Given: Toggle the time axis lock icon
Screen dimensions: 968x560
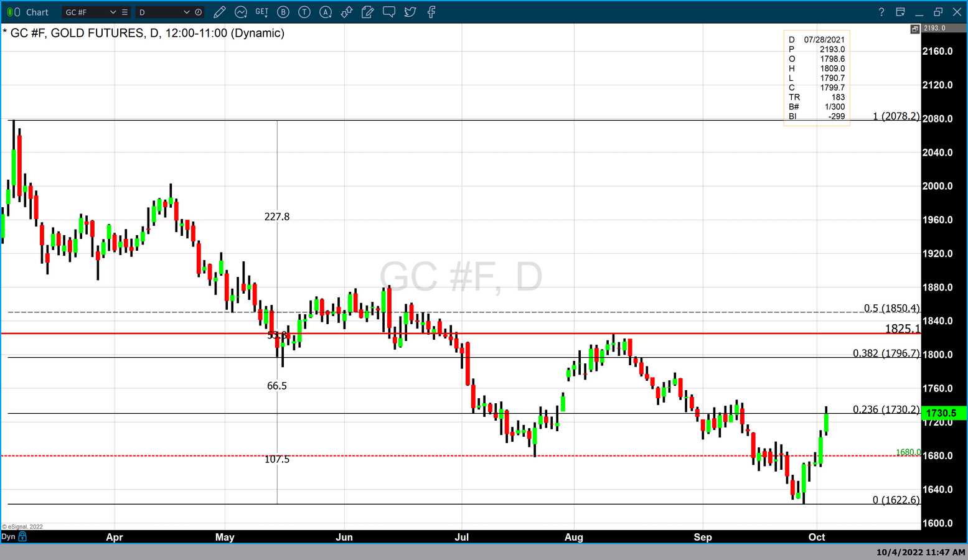Looking at the screenshot, I should point(23,536).
